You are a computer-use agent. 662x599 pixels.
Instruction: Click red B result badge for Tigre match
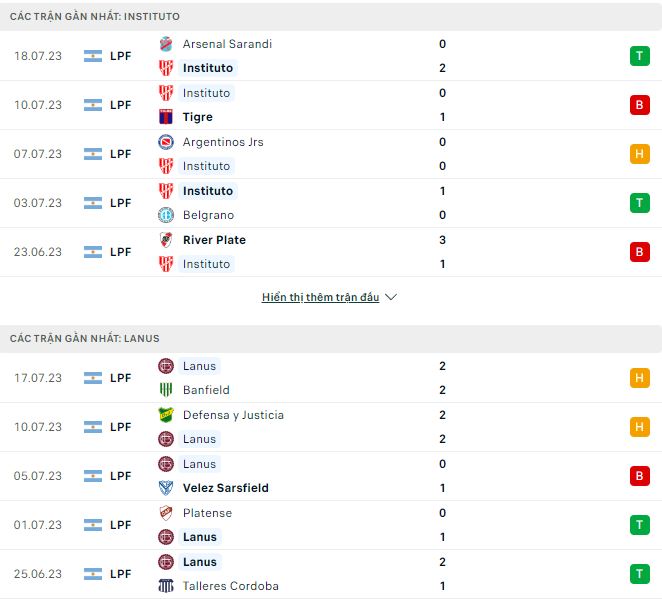[x=639, y=105]
